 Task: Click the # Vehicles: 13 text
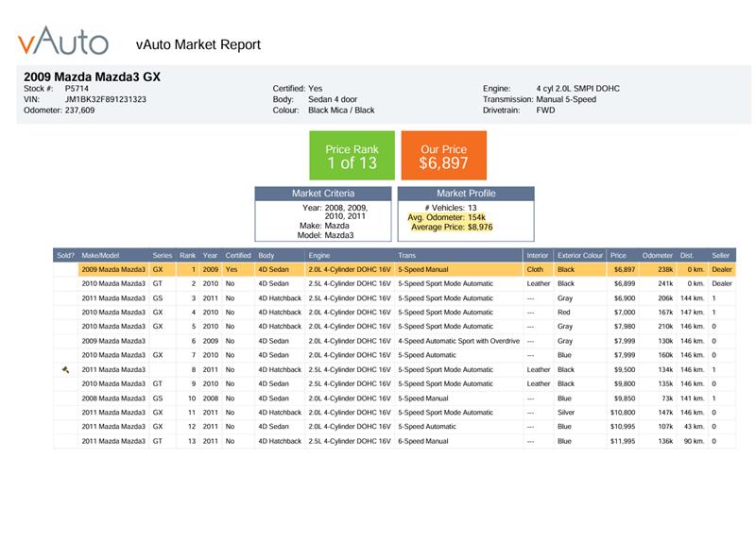coord(451,208)
